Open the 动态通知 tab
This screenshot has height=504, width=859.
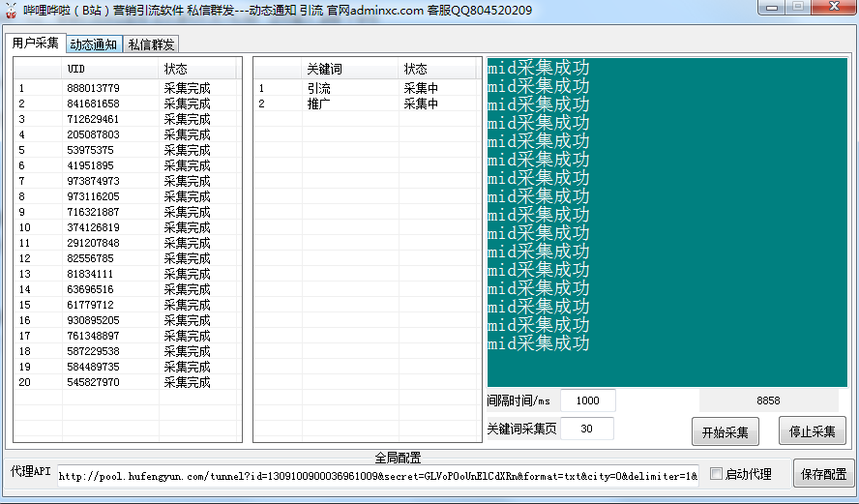tap(94, 44)
